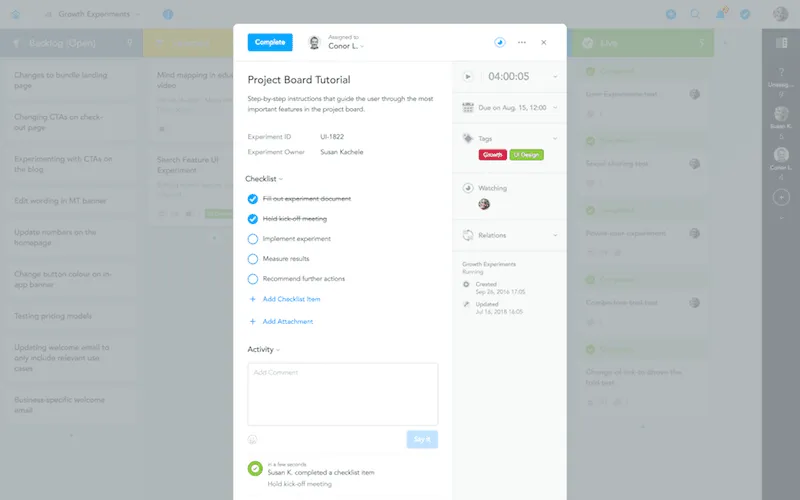The width and height of the screenshot is (800, 500).
Task: Expand the Tags section chevron
Action: (555, 138)
